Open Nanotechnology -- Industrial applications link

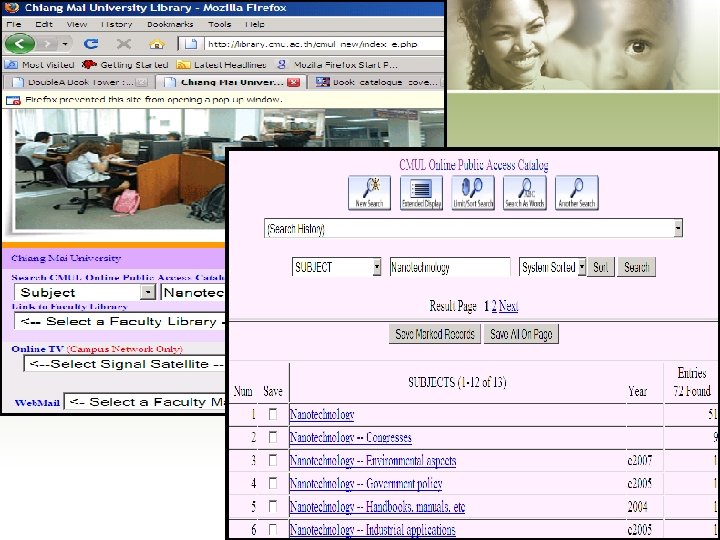(372, 530)
